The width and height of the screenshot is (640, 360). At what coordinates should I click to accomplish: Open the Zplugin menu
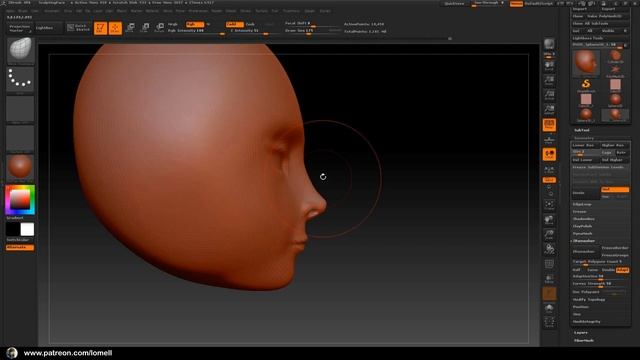310,11
